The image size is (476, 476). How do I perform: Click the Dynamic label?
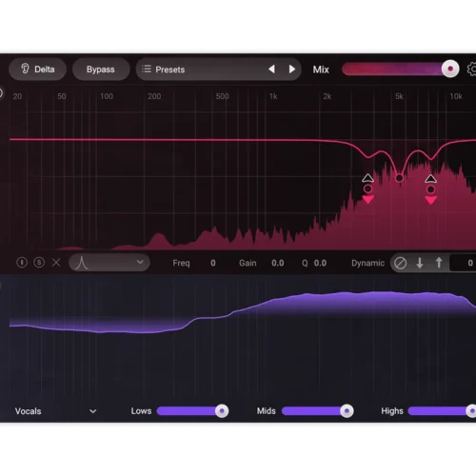point(367,263)
